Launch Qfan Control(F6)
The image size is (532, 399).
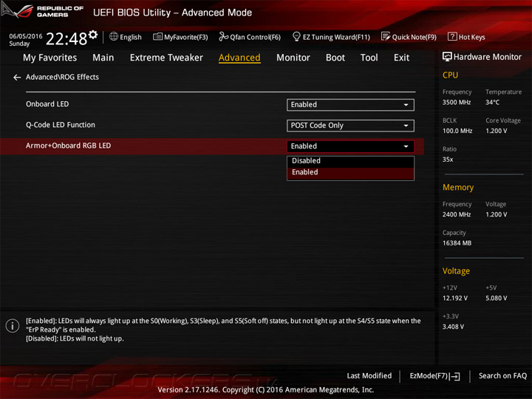pyautogui.click(x=250, y=37)
